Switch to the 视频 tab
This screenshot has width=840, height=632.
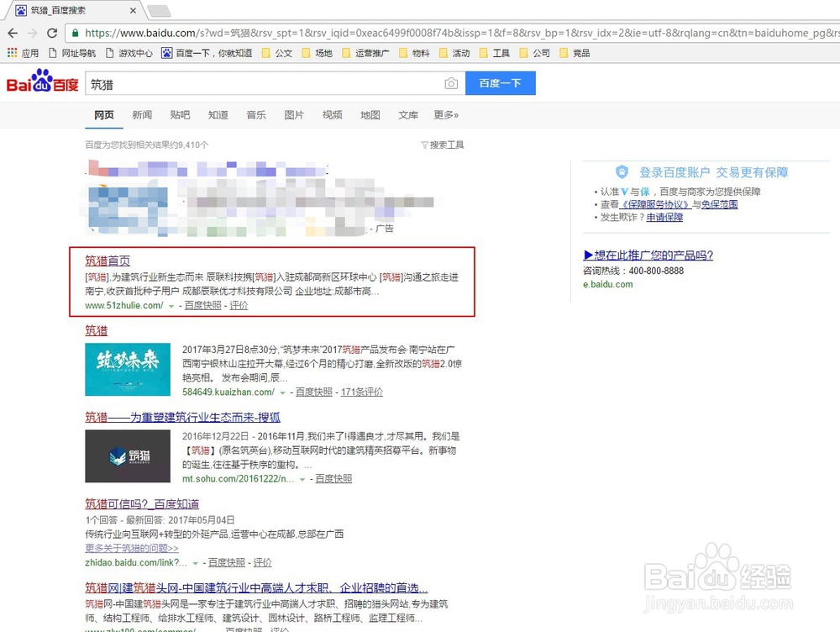click(x=332, y=114)
